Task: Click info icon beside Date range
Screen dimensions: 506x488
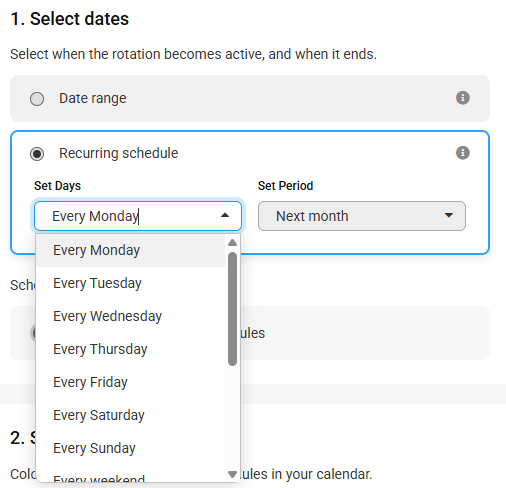Action: pos(463,98)
